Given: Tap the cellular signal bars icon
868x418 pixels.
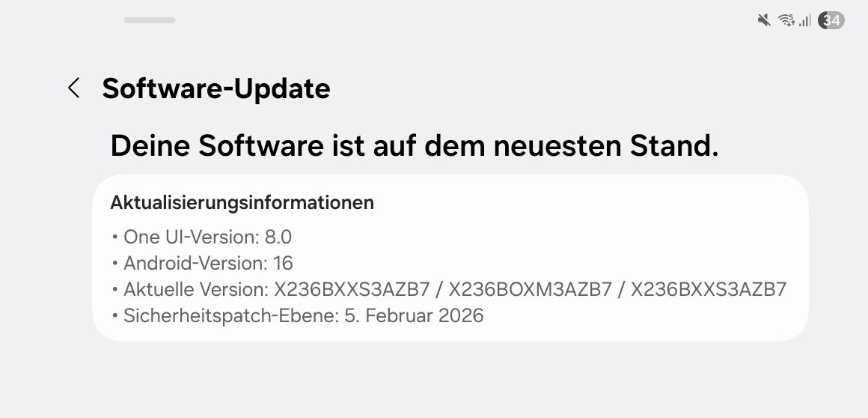Looking at the screenshot, I should (x=804, y=20).
